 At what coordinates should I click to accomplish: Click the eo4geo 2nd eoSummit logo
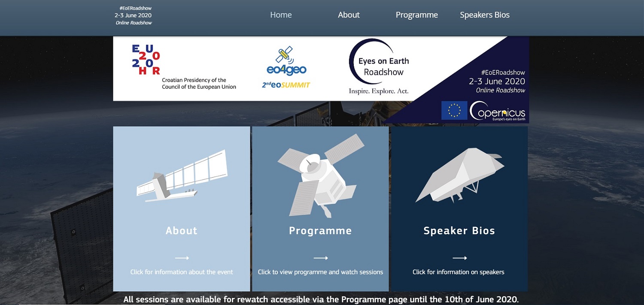click(x=286, y=67)
